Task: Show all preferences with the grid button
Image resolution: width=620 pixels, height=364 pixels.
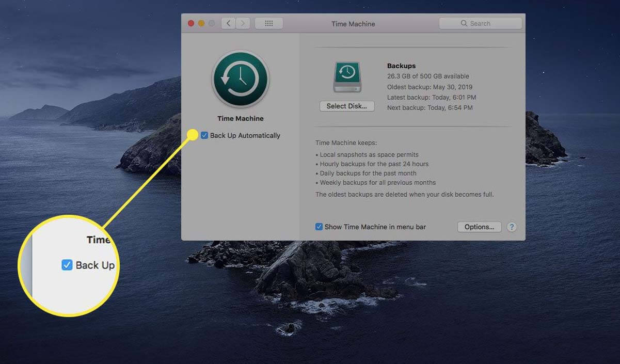Action: (268, 23)
